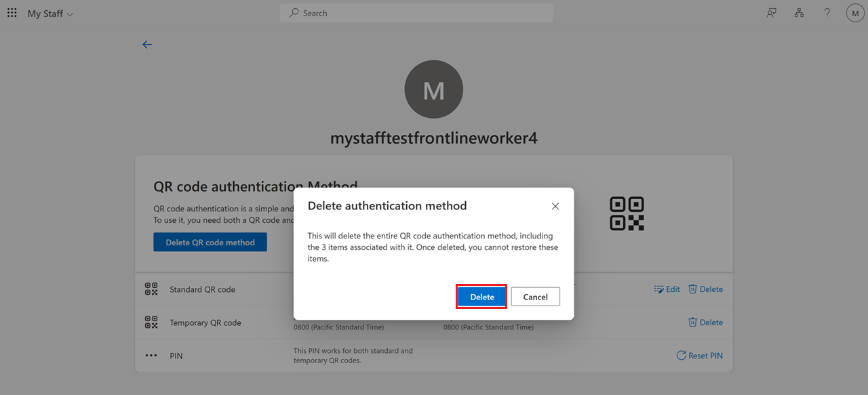The width and height of the screenshot is (868, 395).
Task: Confirm with the Delete button
Action: pos(481,297)
